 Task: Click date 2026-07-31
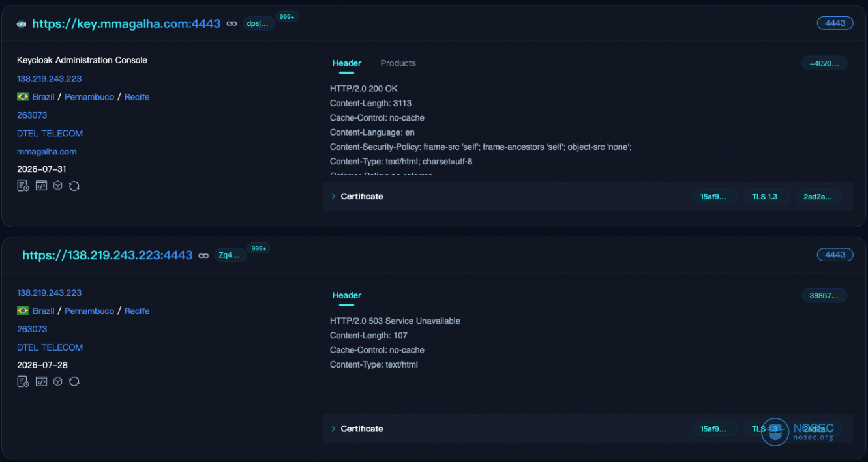[42, 169]
